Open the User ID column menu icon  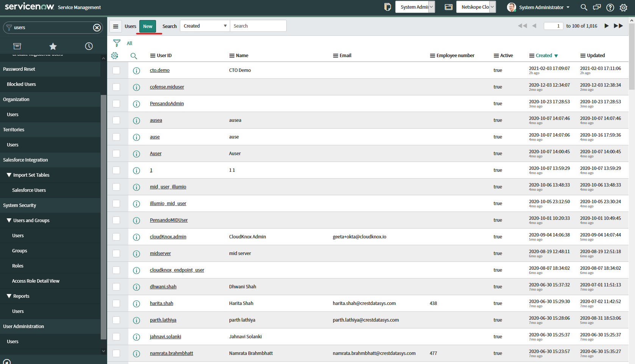pos(153,56)
